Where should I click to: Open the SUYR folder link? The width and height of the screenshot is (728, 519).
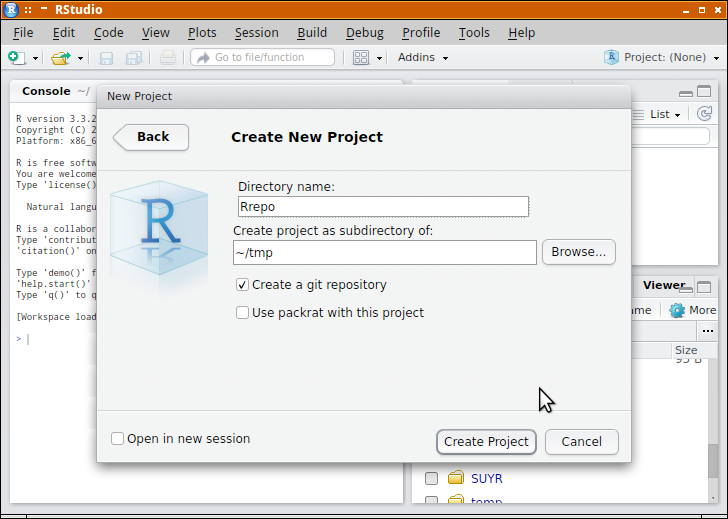tap(487, 479)
